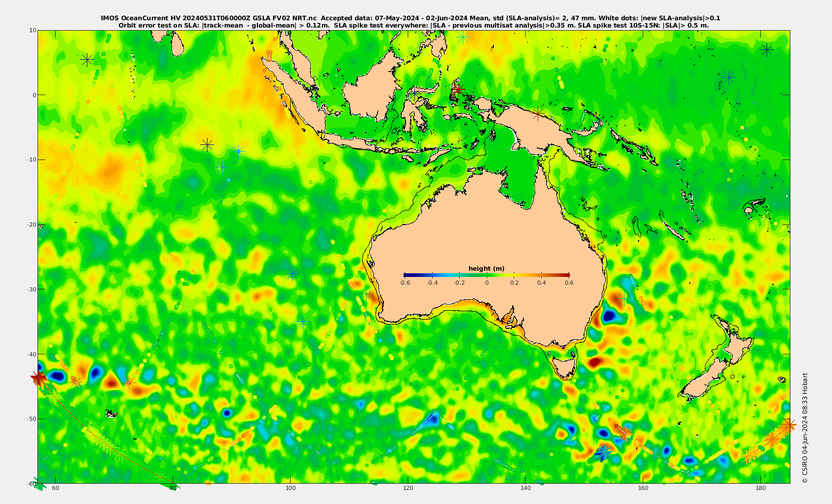Click the latitude axis label -10
832x504 pixels.
(32, 160)
